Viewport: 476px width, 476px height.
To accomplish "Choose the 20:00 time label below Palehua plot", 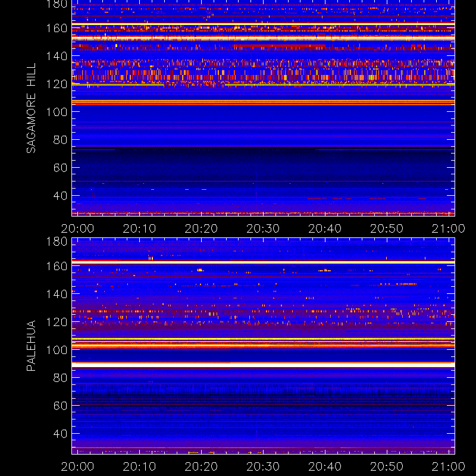I will [x=77, y=466].
